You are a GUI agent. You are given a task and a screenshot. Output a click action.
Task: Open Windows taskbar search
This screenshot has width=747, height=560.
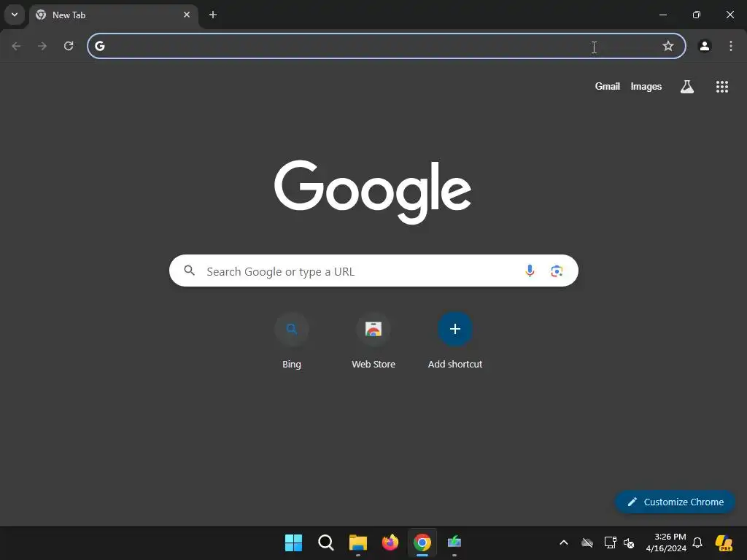326,542
